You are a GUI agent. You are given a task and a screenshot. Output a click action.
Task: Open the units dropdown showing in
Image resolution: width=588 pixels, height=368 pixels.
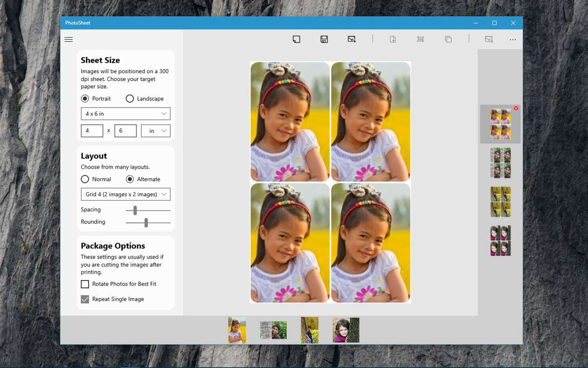click(x=156, y=131)
